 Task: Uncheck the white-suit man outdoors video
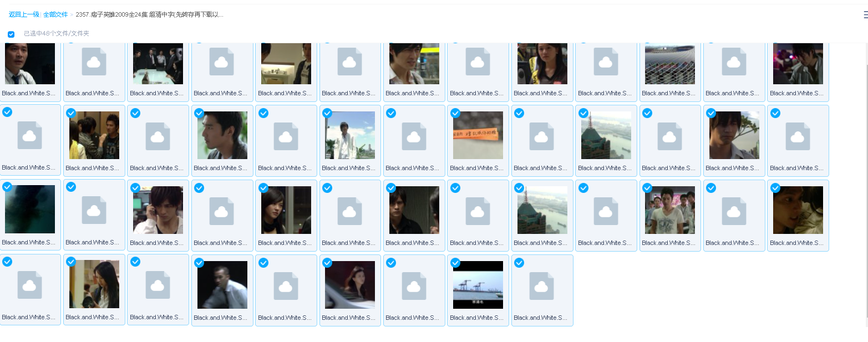pos(327,113)
